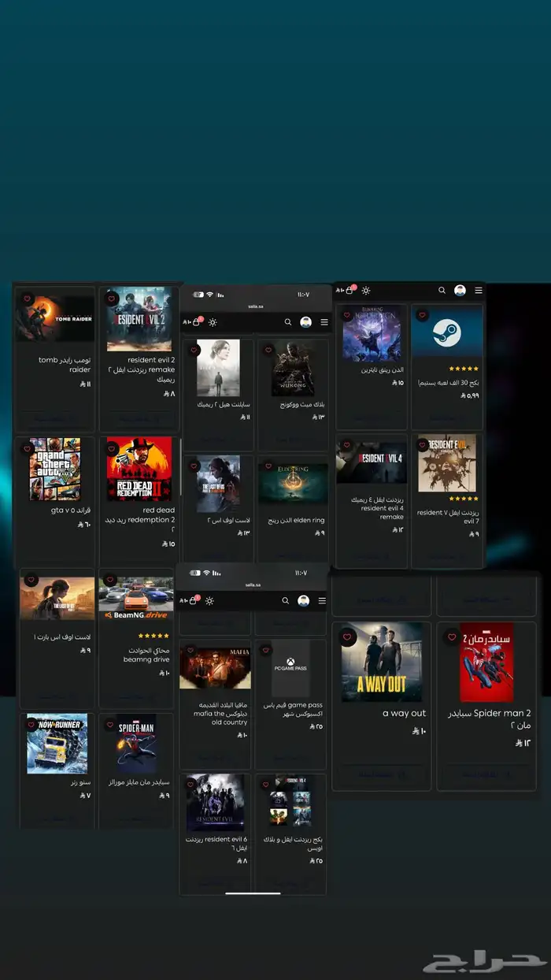Click heart on Resident Evil 4 remake card
This screenshot has height=980, width=551.
pyautogui.click(x=347, y=445)
